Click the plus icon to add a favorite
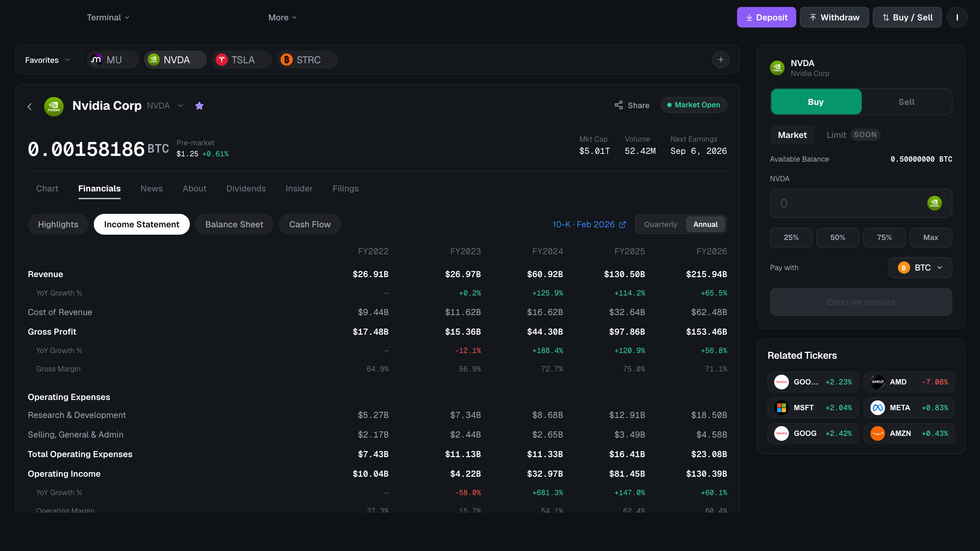 click(721, 60)
